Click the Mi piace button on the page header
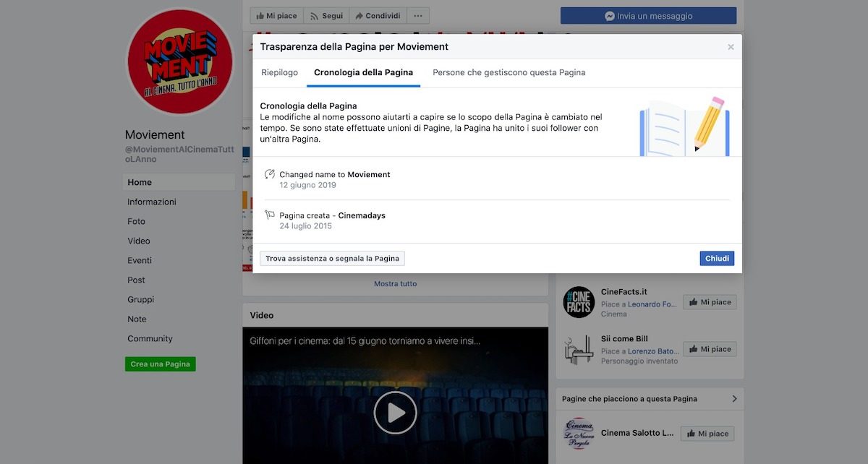The width and height of the screenshot is (868, 464). point(276,16)
